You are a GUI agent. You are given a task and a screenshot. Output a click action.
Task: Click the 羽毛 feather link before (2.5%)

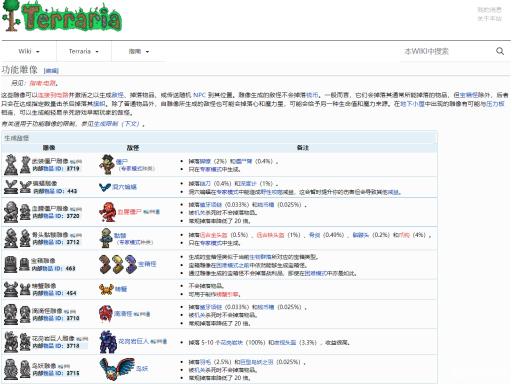(x=205, y=362)
